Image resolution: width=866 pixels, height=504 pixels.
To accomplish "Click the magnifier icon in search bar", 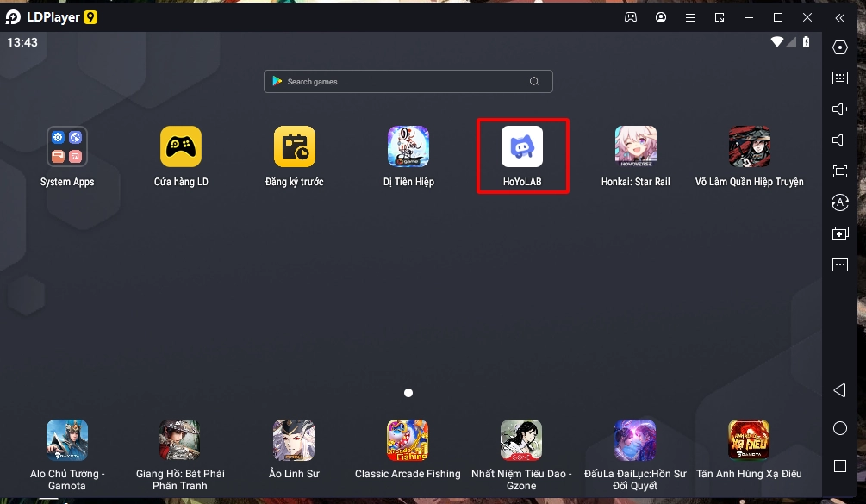I will tap(534, 82).
